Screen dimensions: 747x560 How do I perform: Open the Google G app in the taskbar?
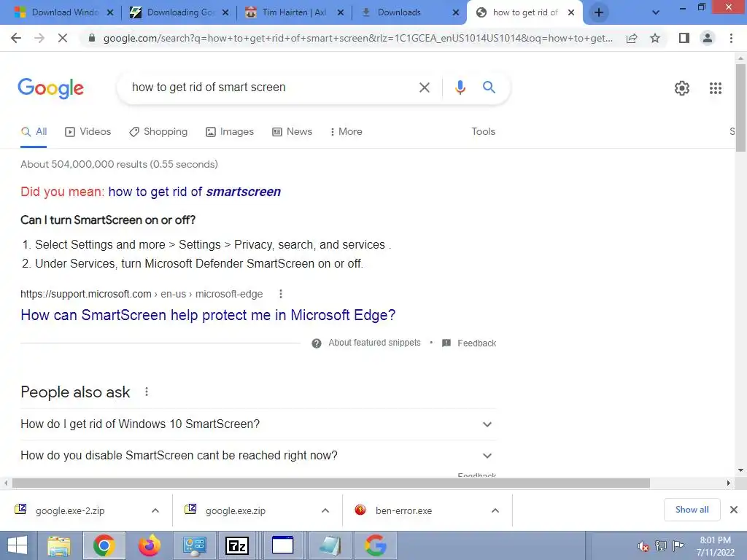(376, 545)
